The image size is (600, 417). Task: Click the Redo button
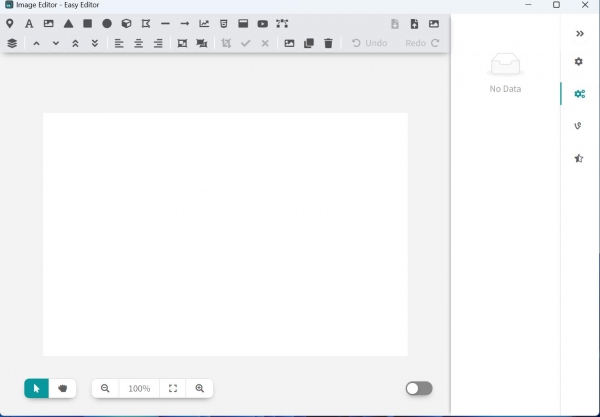(x=422, y=43)
